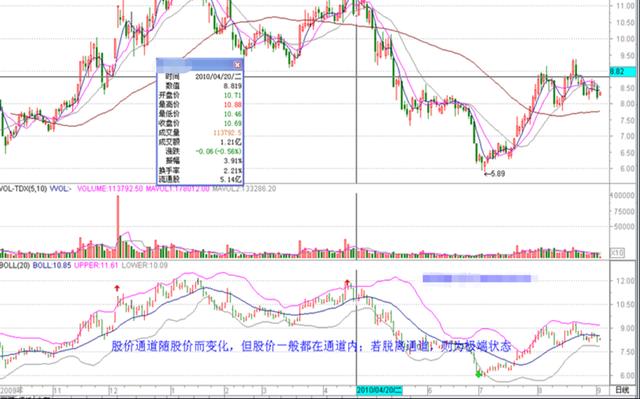The image size is (640, 399).
Task: Click the LOWER:10.09 Bollinger line label
Action: coord(145,265)
